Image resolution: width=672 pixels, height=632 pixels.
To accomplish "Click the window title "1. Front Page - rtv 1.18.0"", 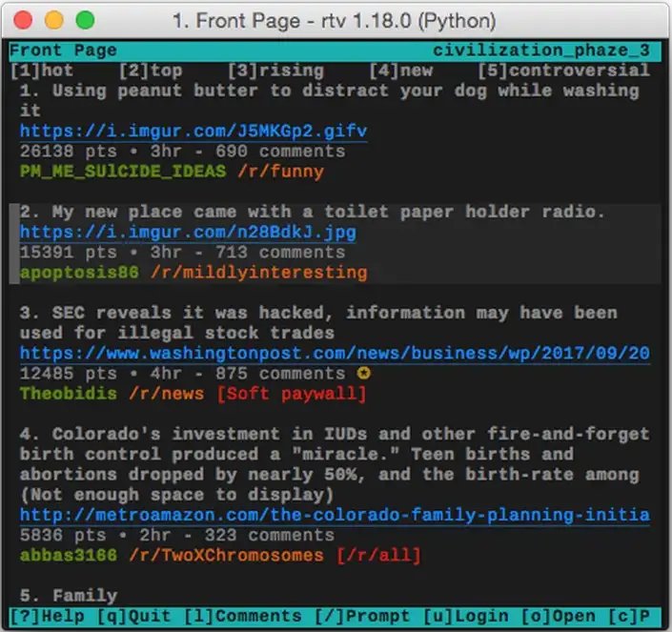I will (x=335, y=21).
